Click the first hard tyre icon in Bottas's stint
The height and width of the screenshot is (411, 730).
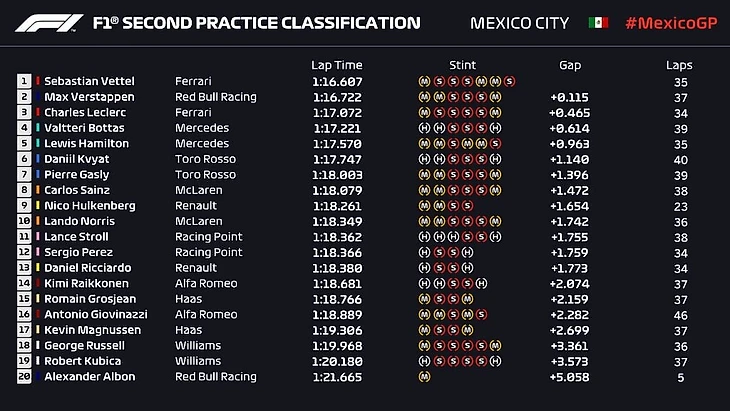pos(424,128)
